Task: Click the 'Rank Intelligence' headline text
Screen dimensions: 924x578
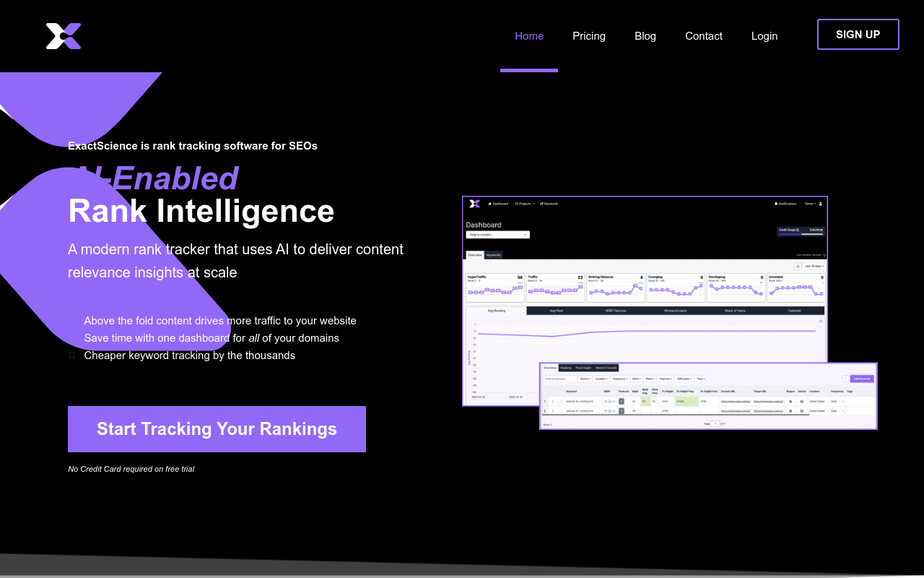Action: point(201,211)
